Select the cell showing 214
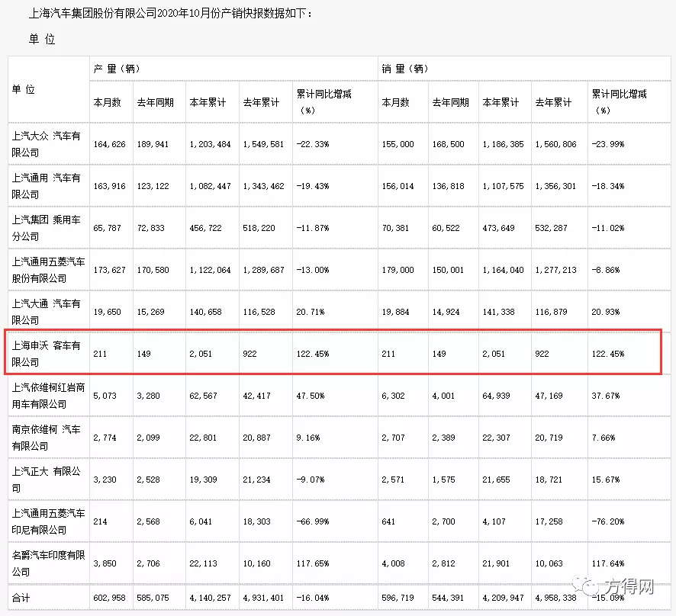The width and height of the screenshot is (676, 616). [x=100, y=521]
